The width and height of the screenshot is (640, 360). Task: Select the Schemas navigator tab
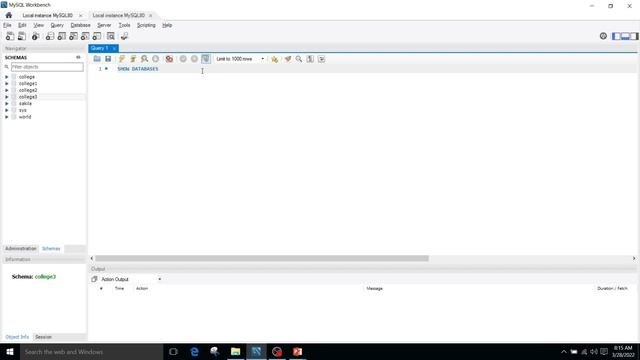(51, 249)
